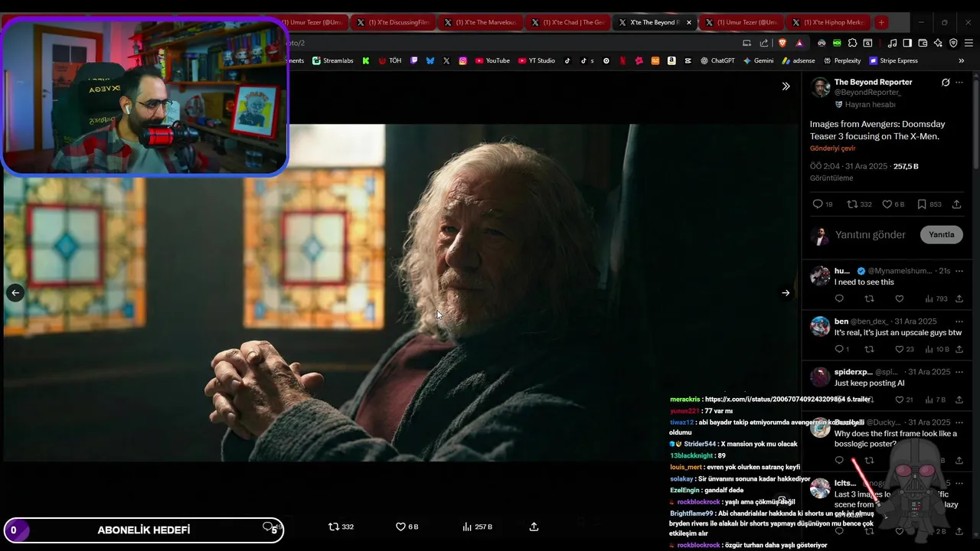This screenshot has width=980, height=551.
Task: Close the active 'X'te The Beyond R' tab
Action: click(x=688, y=22)
